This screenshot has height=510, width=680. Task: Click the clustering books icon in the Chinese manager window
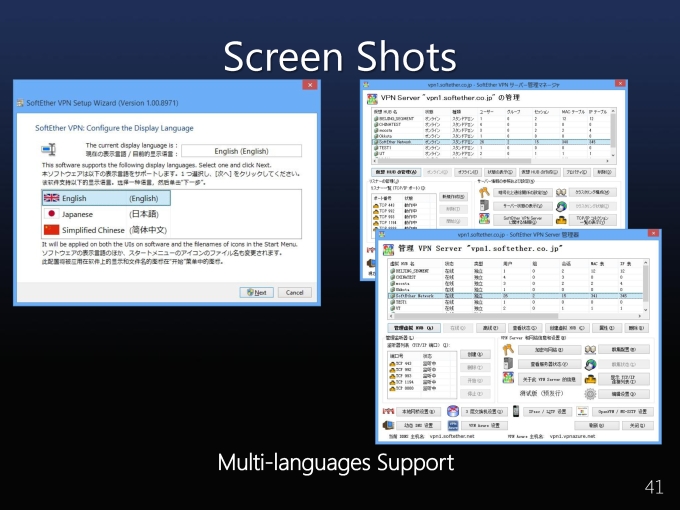590,350
